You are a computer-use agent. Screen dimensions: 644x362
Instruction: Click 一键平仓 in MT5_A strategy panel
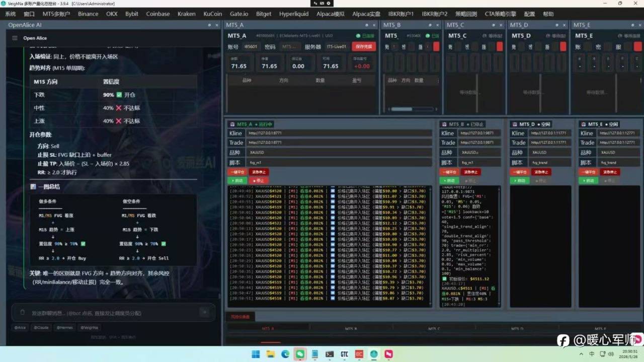pyautogui.click(x=237, y=172)
